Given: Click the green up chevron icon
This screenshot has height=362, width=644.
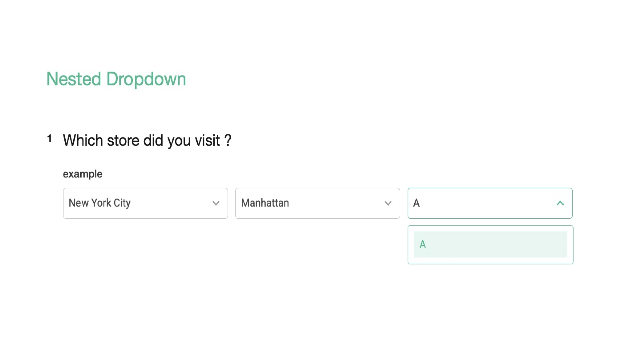Looking at the screenshot, I should (560, 203).
